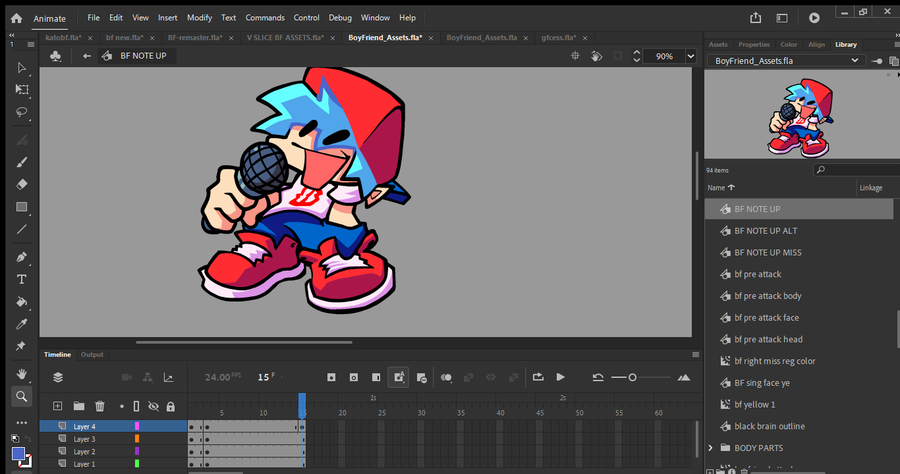The width and height of the screenshot is (900, 474).
Task: Toggle loop playback in timeline
Action: pos(538,377)
